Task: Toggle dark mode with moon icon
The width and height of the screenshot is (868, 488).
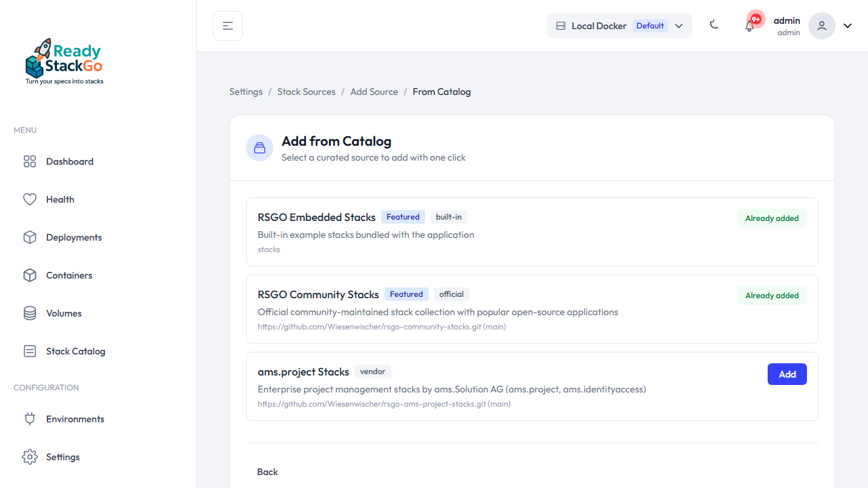Action: coord(714,25)
